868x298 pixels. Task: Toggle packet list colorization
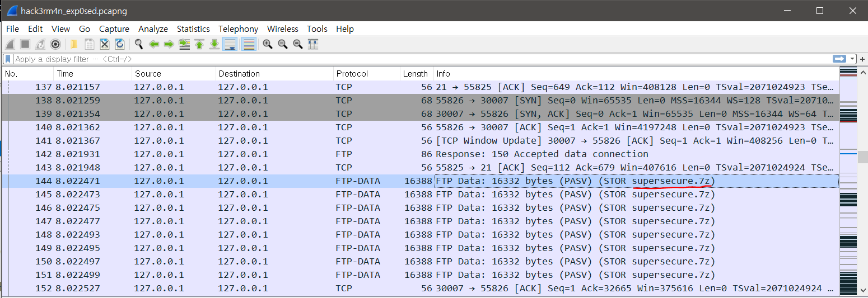pyautogui.click(x=249, y=44)
